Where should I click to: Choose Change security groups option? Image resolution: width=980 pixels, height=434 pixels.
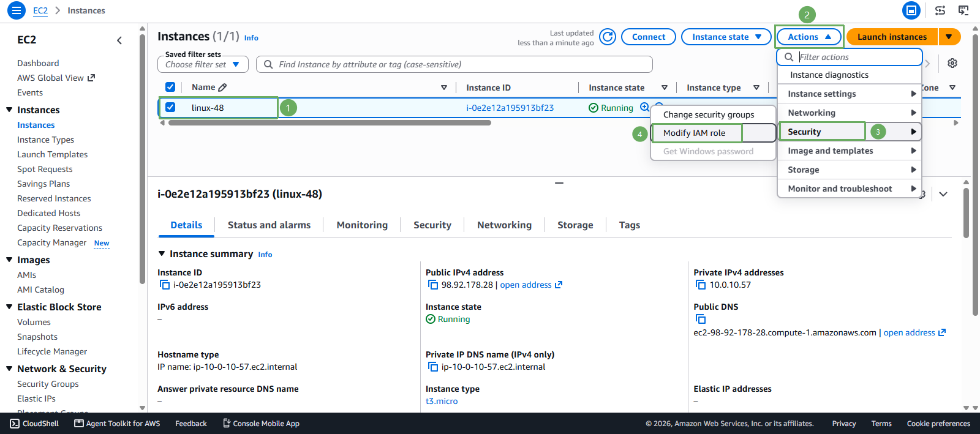coord(713,114)
